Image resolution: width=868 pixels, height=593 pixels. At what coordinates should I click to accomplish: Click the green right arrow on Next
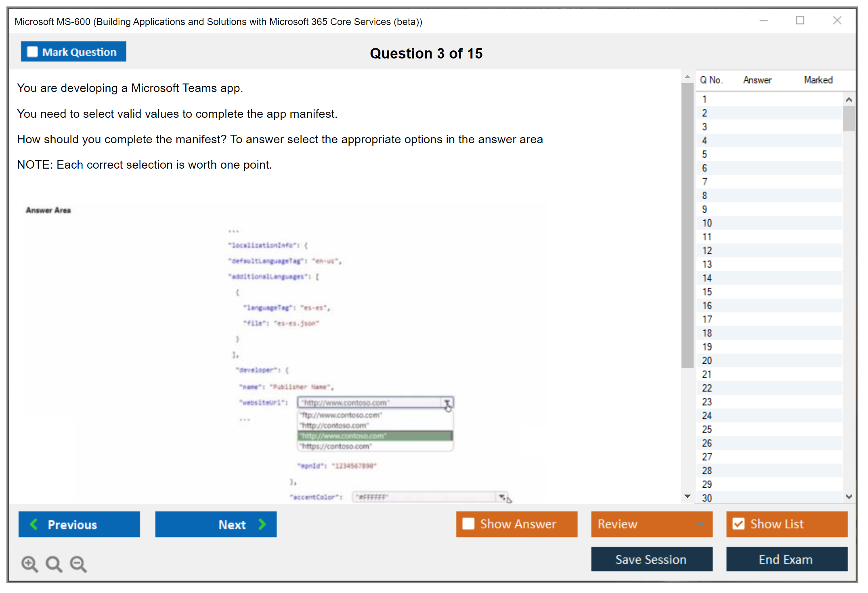(262, 524)
